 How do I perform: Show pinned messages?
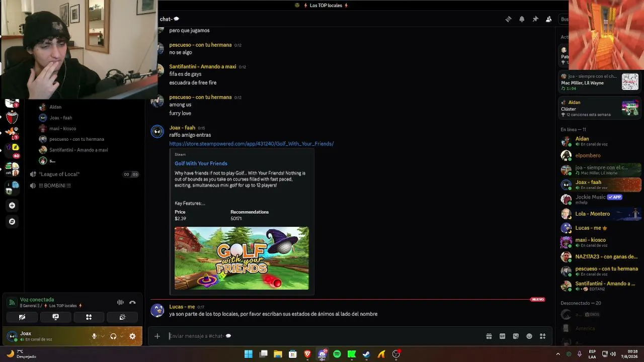pos(535,19)
